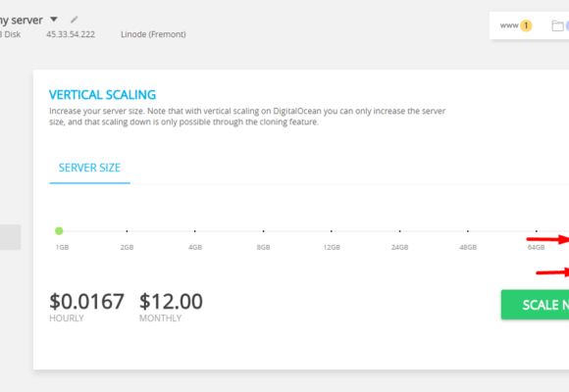Screen dimensions: 569x392
Task: Click the pencil edit server name icon
Action: click(x=74, y=20)
